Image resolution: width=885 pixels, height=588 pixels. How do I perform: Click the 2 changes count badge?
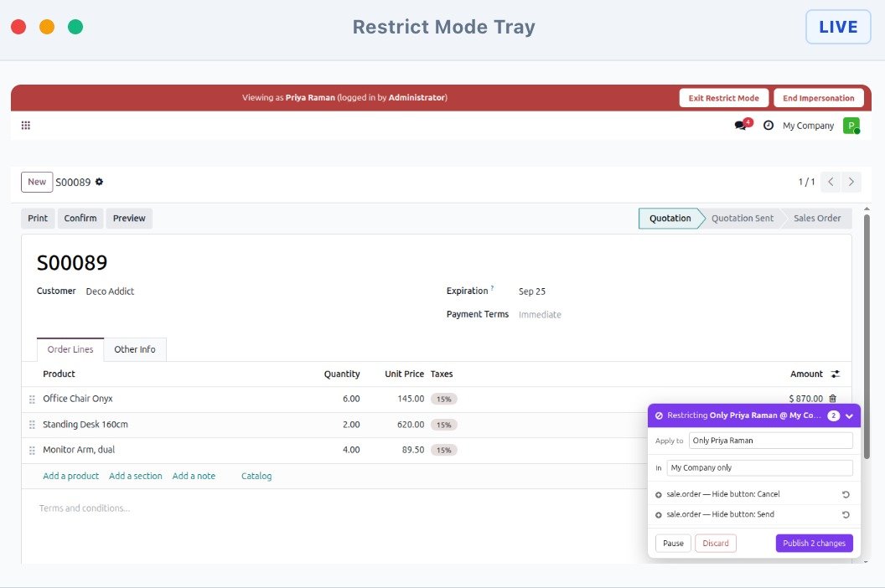coord(833,415)
